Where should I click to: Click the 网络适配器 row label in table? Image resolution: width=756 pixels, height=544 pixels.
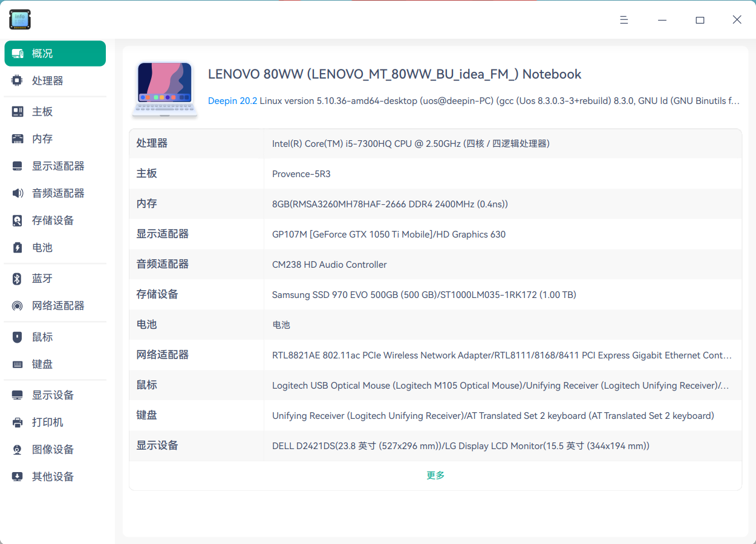(163, 355)
